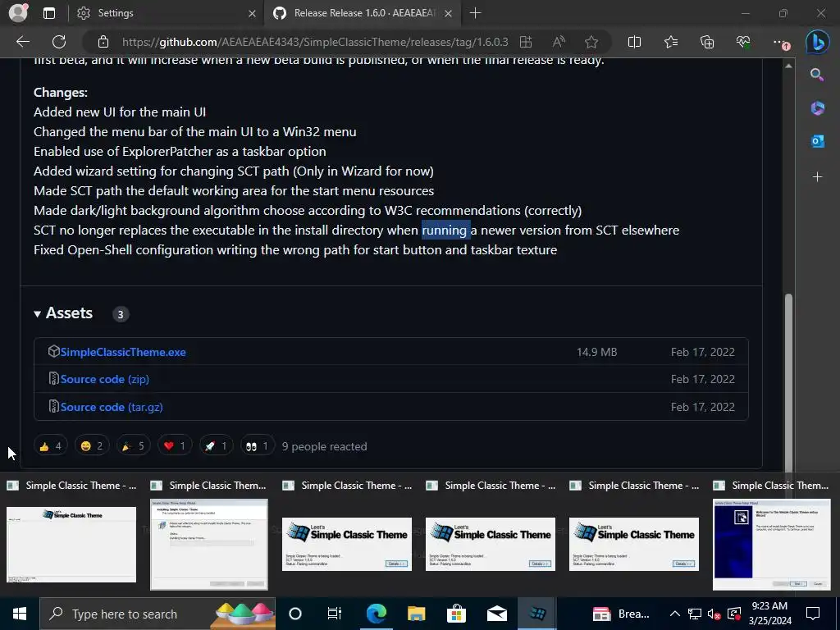Open Edge Settings and more menu

[x=781, y=43]
